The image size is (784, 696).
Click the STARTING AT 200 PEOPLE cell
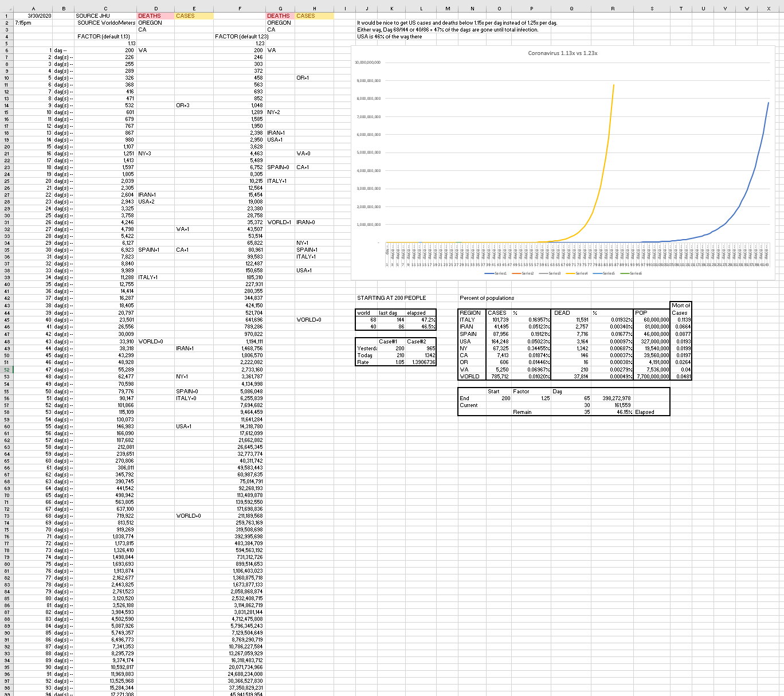[391, 298]
